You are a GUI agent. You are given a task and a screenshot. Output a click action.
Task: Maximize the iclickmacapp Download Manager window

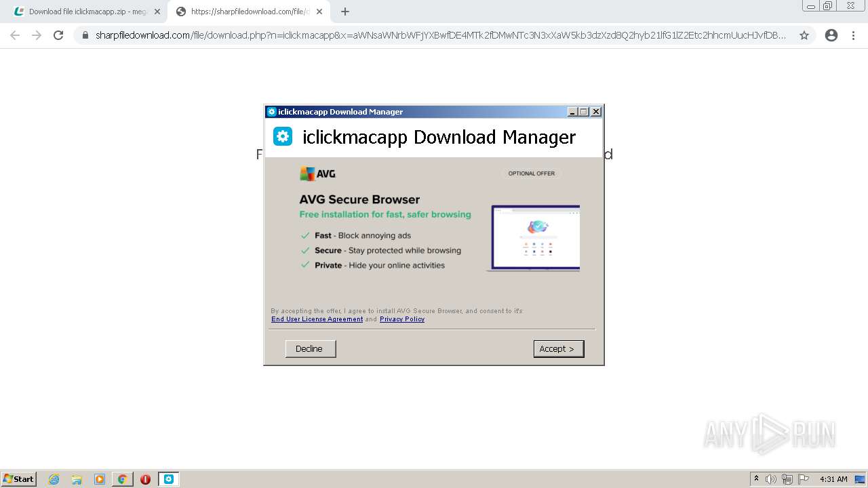click(583, 112)
